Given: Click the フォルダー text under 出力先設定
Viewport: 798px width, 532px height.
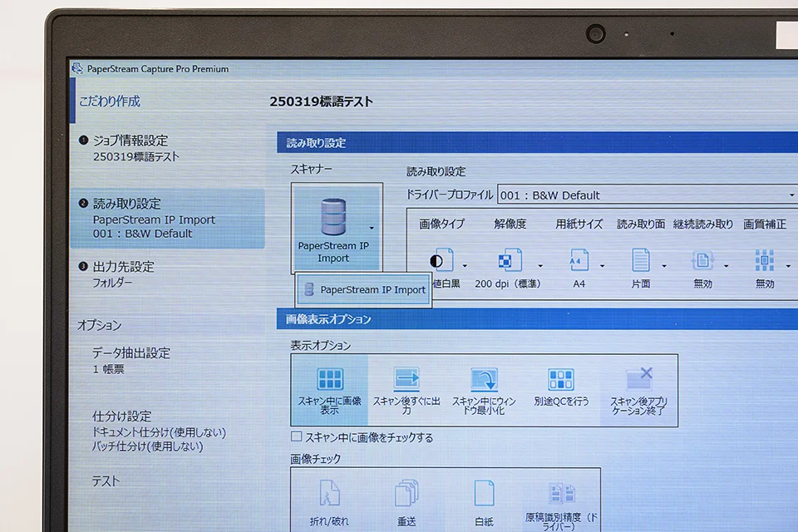Looking at the screenshot, I should point(112,283).
